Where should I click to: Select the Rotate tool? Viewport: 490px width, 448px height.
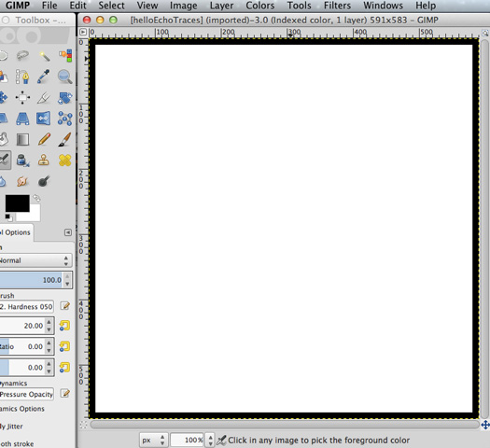65,98
